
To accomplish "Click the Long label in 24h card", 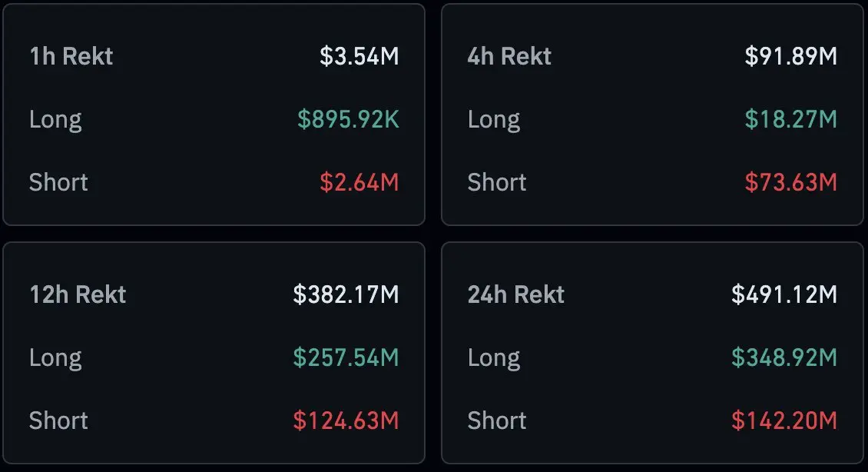I will click(494, 359).
